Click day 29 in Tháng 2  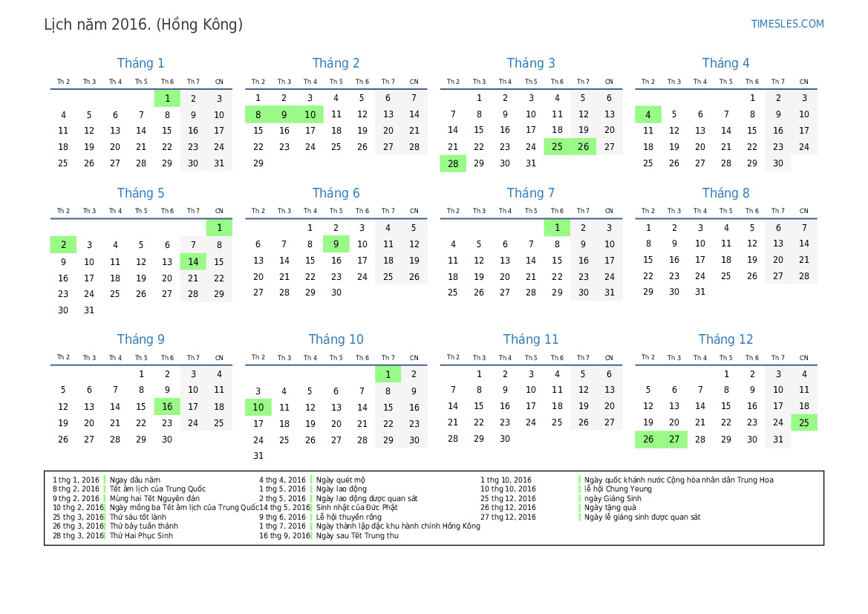(x=258, y=163)
